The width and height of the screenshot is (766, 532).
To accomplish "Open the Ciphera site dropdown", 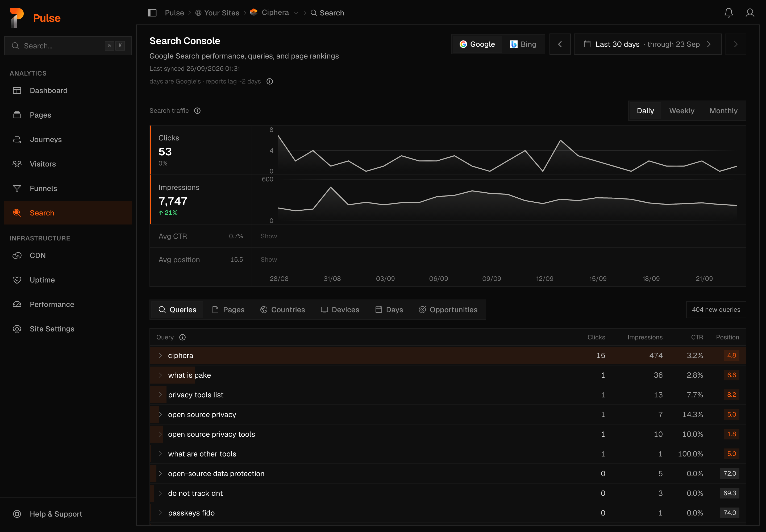I will [x=274, y=13].
